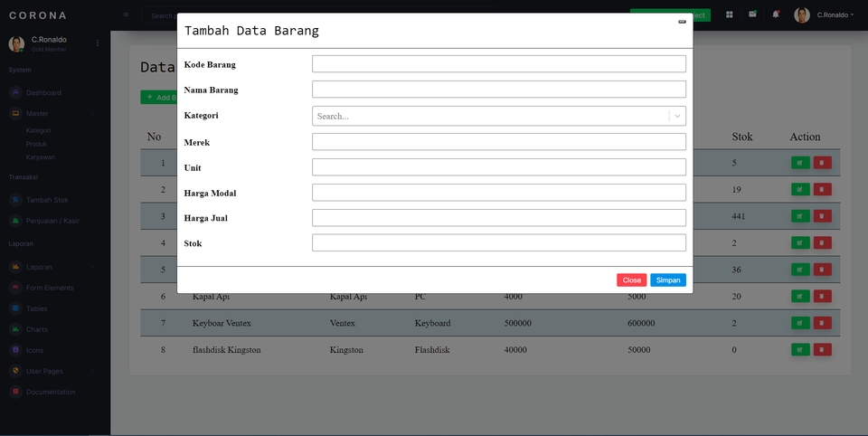This screenshot has width=868, height=436.
Task: Open the C.Ronaldo user dropdown in header
Action: [824, 15]
